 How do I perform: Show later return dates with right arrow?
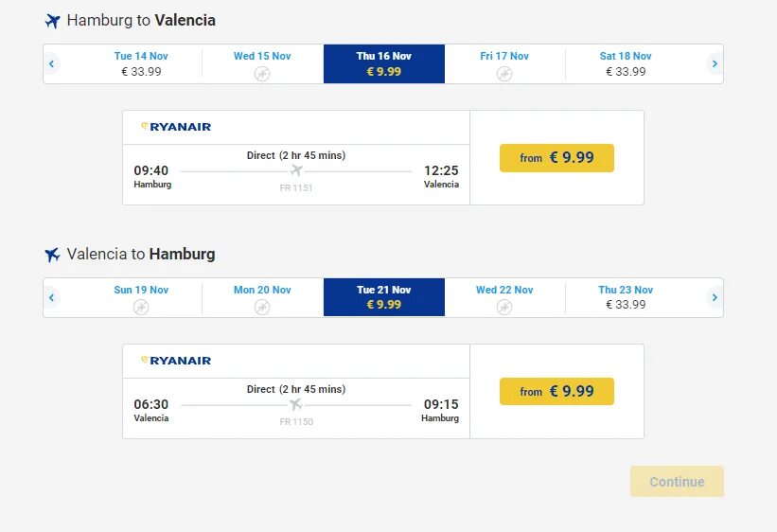click(715, 298)
